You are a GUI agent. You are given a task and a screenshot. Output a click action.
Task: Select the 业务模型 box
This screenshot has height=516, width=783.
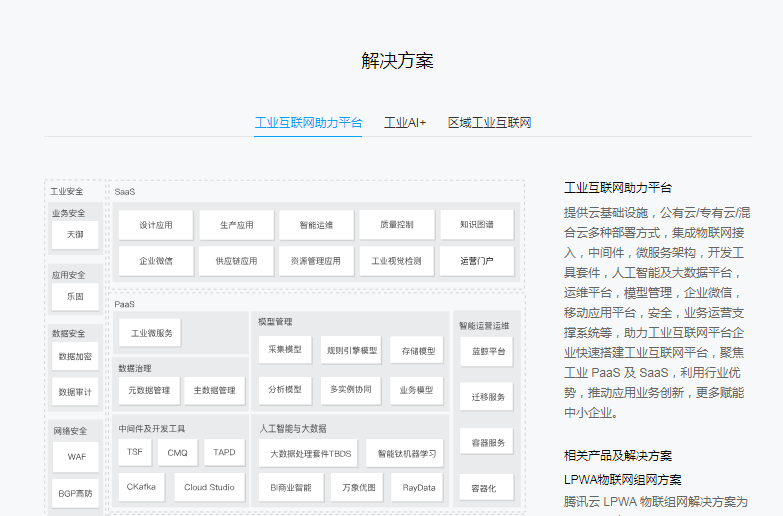[416, 390]
